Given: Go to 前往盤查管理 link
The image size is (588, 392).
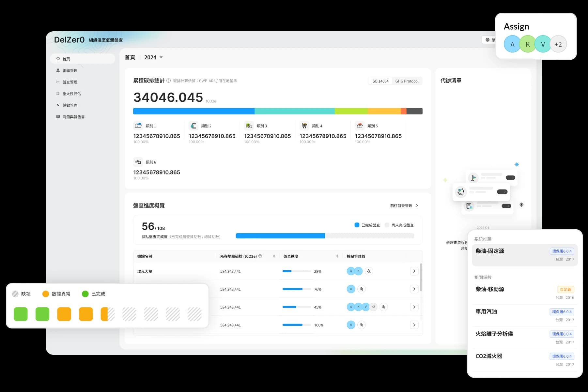Looking at the screenshot, I should [404, 205].
